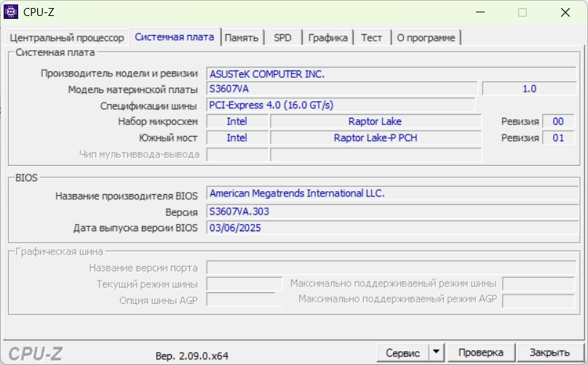Minimize the CPU-Z window
This screenshot has height=365, width=588.
coord(480,12)
